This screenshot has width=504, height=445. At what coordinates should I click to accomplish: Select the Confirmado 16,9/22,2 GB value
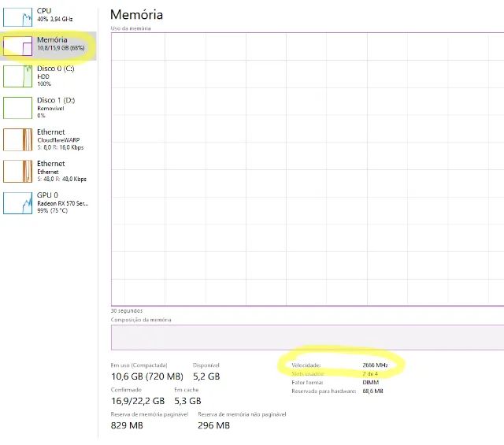click(138, 401)
